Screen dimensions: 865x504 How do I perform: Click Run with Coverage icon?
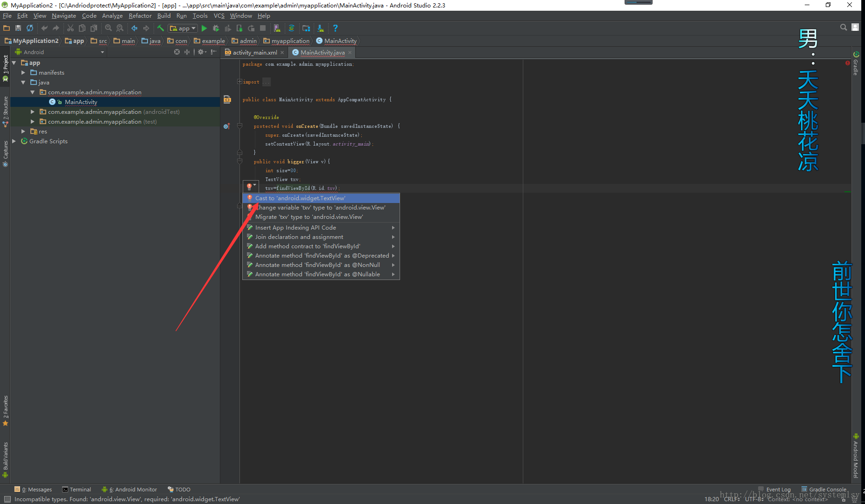click(x=228, y=28)
